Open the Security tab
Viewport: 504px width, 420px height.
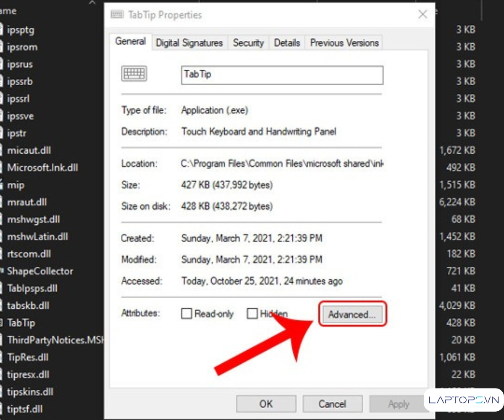pos(248,43)
